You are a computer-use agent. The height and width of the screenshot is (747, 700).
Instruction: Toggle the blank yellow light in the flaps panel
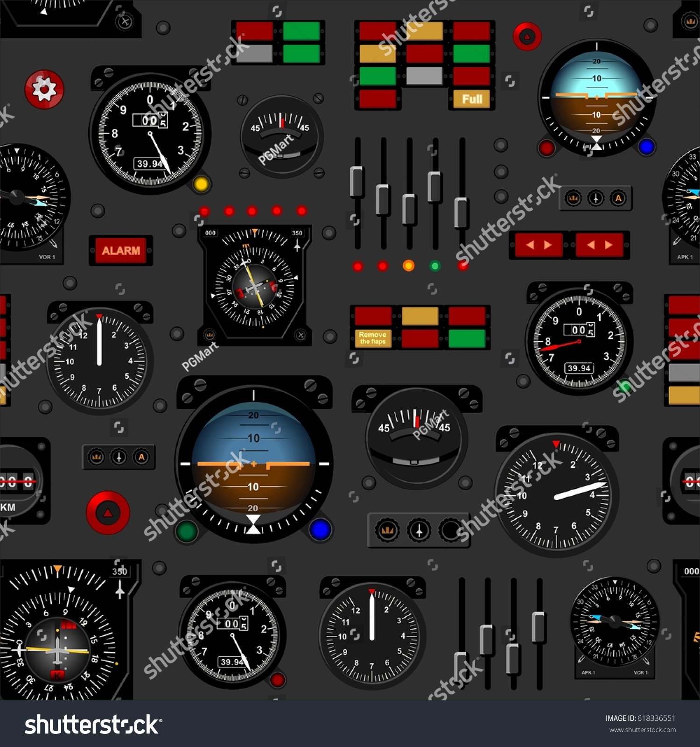(x=420, y=316)
